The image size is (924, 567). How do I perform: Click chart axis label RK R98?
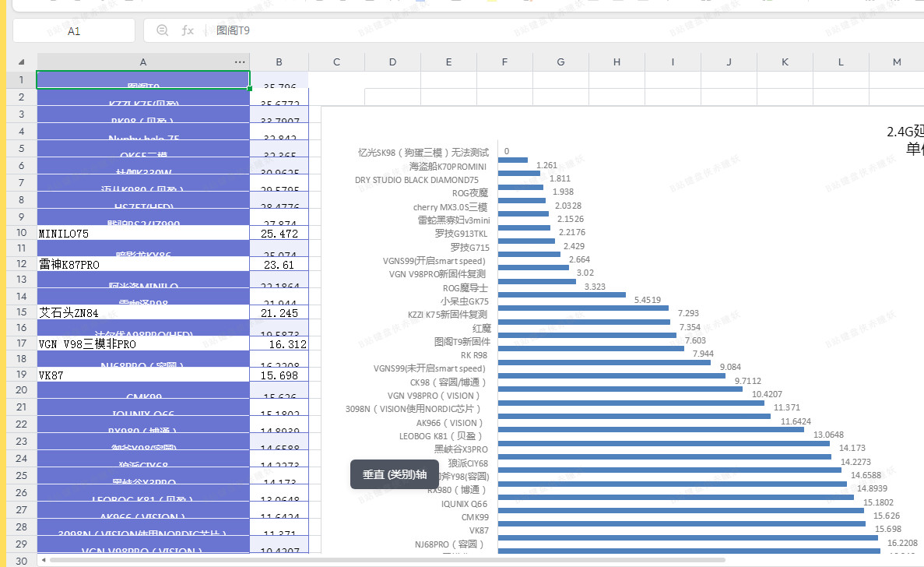[474, 355]
